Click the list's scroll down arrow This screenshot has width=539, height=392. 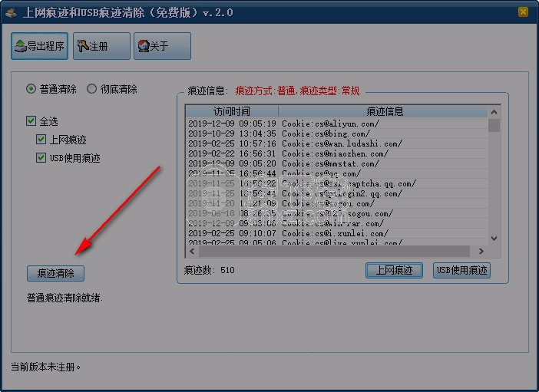click(x=494, y=239)
